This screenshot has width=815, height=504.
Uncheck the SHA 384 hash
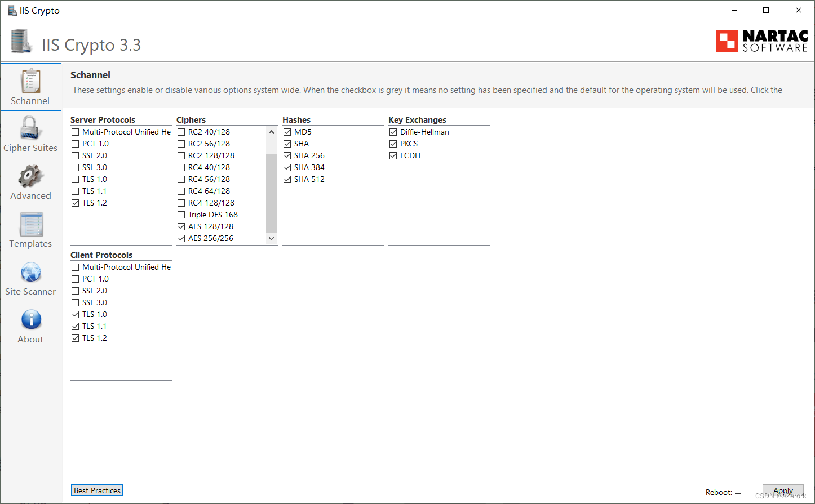coord(287,167)
